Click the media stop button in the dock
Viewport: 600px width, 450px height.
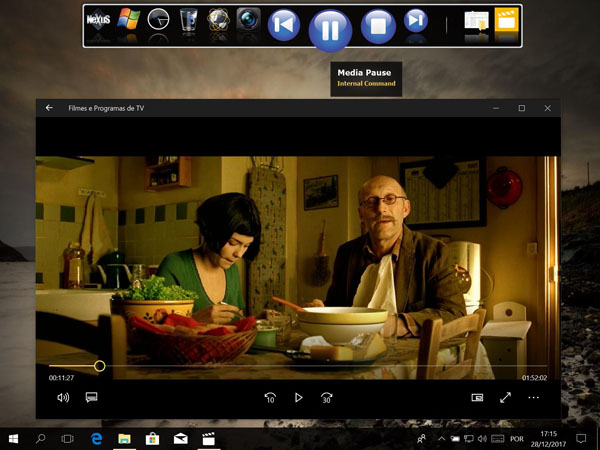(x=378, y=24)
